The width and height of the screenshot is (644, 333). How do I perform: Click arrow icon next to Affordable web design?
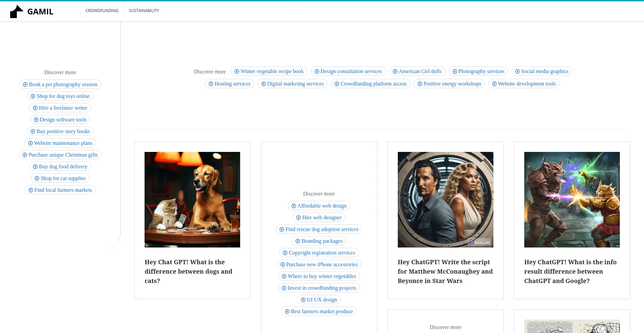pyautogui.click(x=294, y=206)
